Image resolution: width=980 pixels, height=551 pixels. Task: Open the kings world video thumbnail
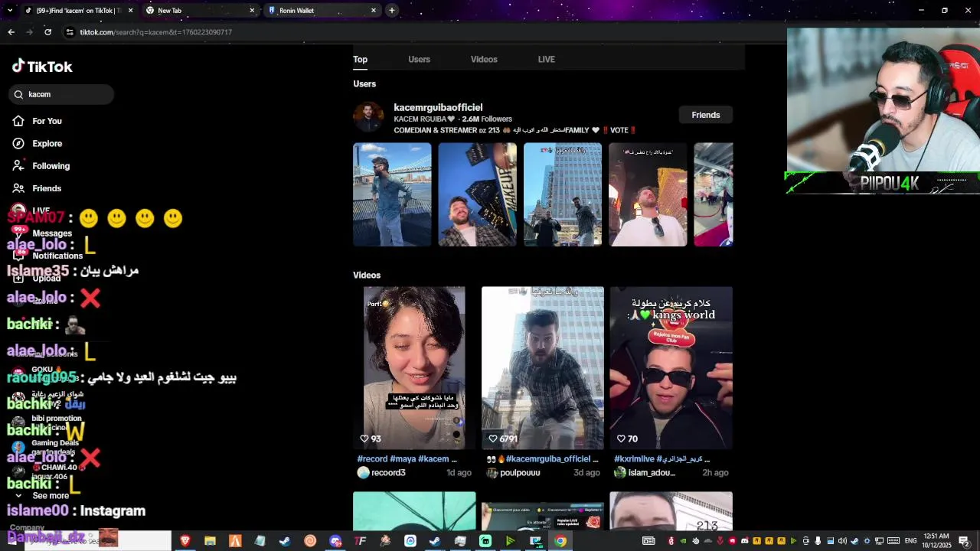[x=671, y=367]
